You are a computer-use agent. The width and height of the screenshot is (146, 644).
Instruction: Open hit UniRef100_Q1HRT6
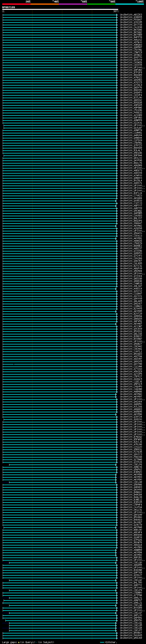[x=131, y=537]
